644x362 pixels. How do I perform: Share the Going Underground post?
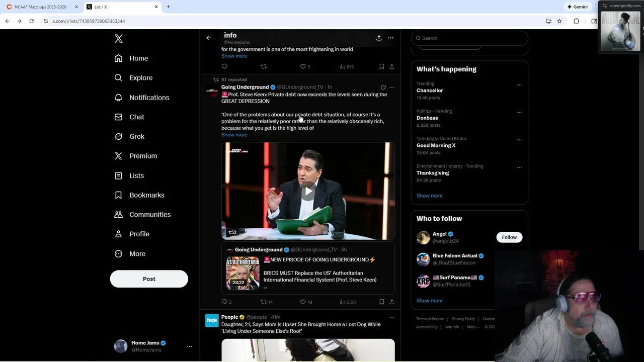[x=392, y=302]
